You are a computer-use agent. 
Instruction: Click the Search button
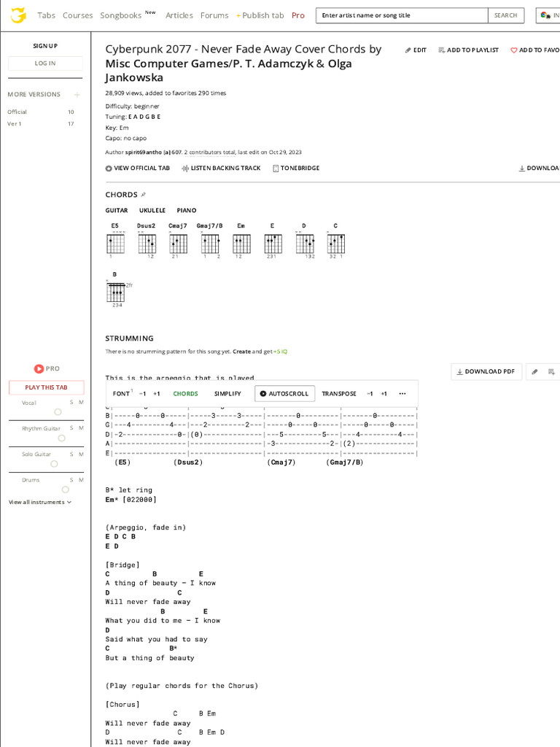pos(506,15)
